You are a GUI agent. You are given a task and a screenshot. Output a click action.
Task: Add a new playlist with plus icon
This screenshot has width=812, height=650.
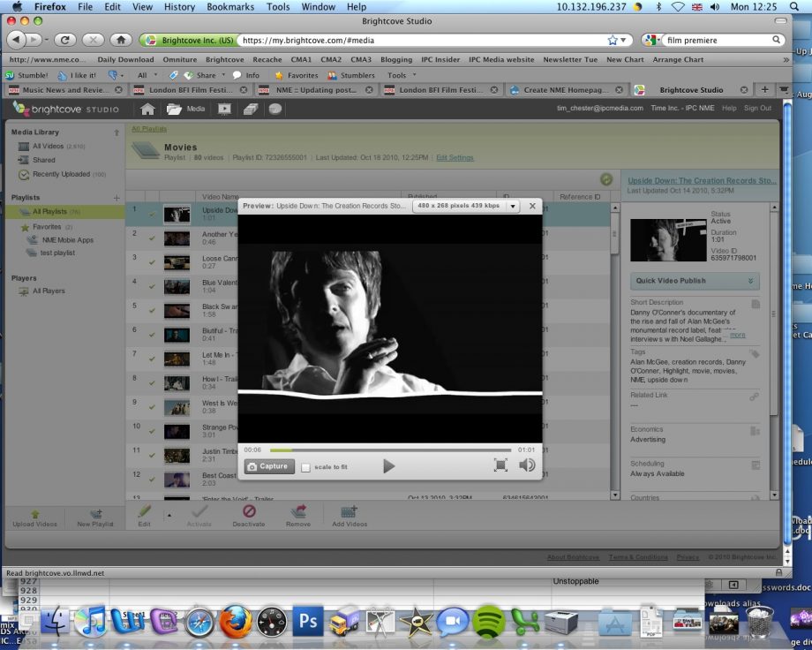coord(117,198)
